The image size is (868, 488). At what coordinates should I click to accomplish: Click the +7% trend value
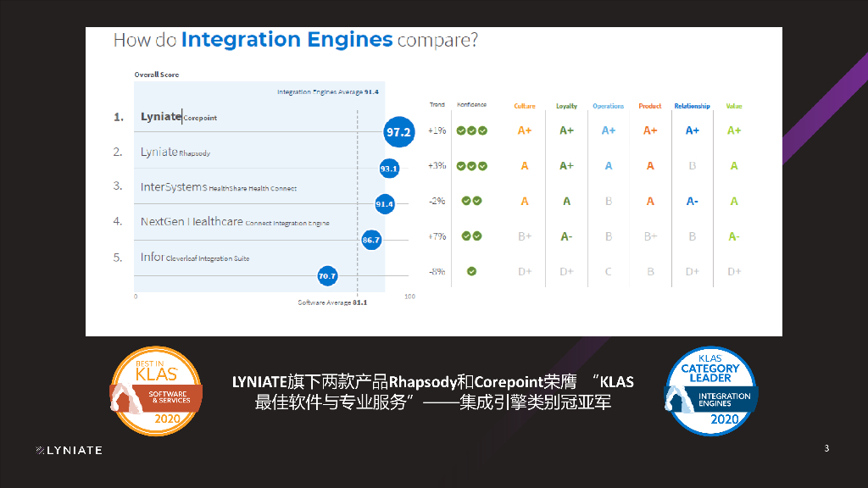tap(437, 236)
